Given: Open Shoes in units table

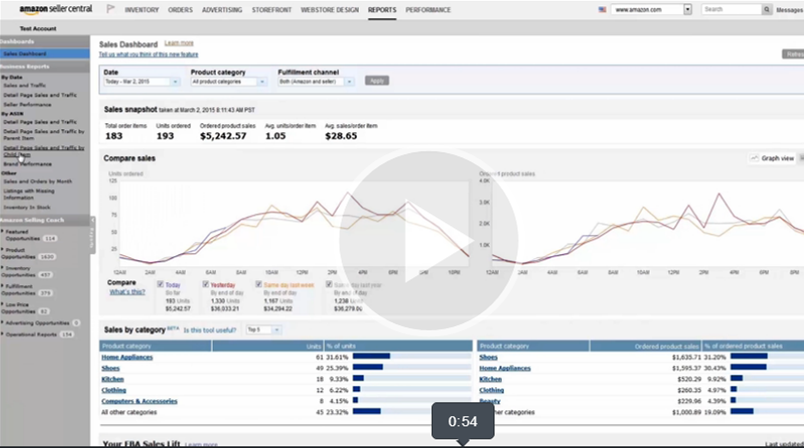Looking at the screenshot, I should [x=110, y=369].
